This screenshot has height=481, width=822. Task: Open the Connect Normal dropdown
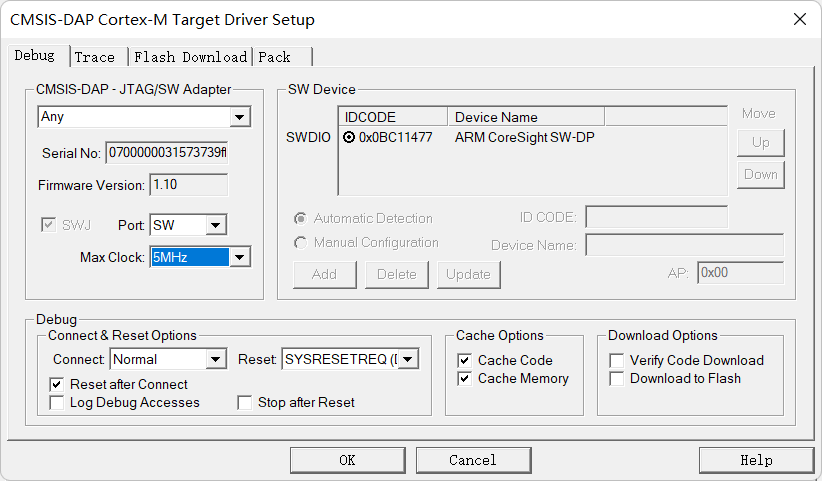click(x=215, y=359)
